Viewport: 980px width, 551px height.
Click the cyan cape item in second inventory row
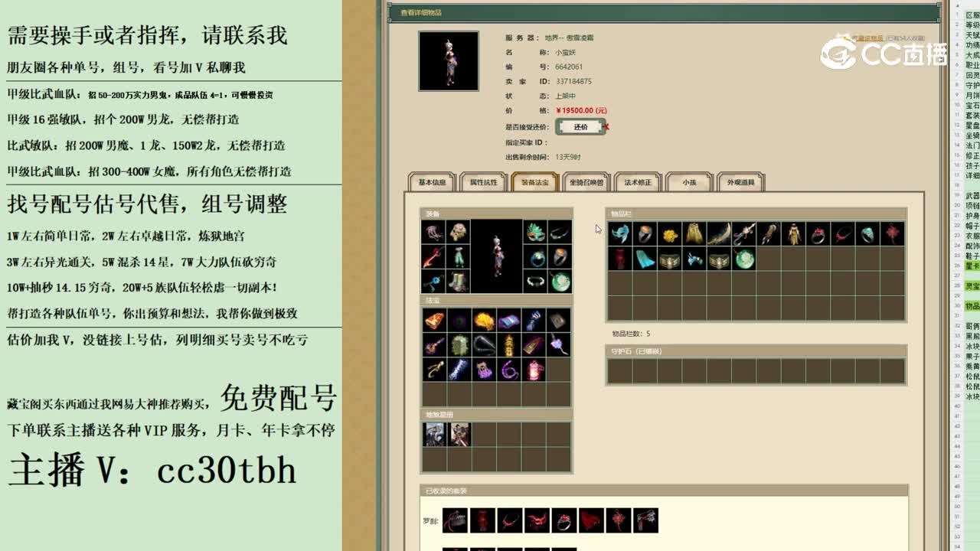tap(645, 259)
